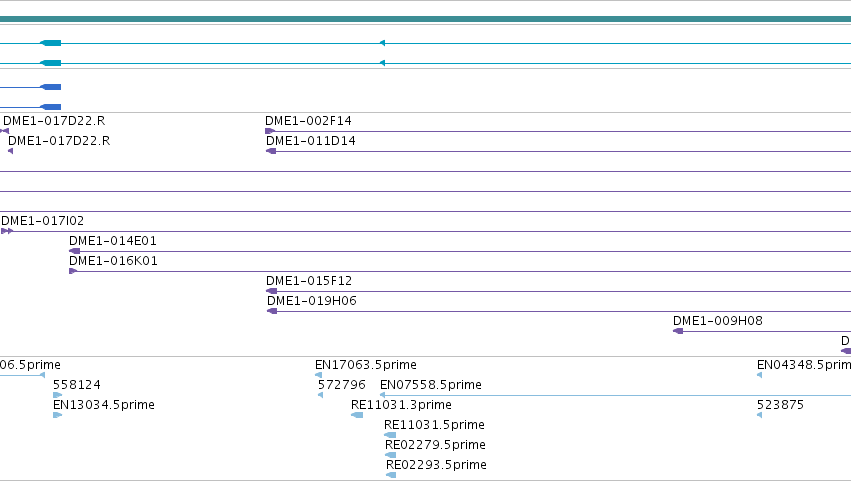Select the DME1-014E01 feature label
Viewport: 851px width, 481px height.
click(x=113, y=240)
